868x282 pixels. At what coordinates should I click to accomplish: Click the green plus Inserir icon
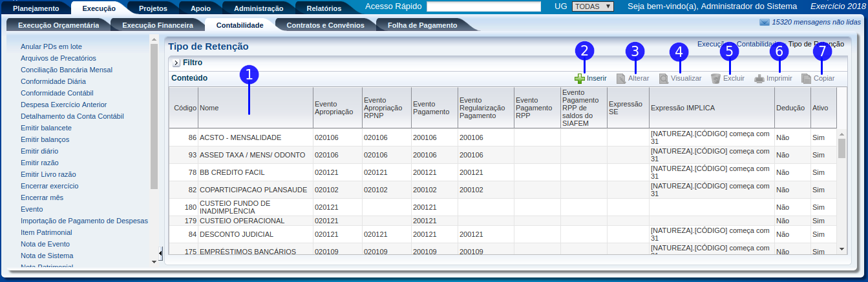(x=580, y=79)
